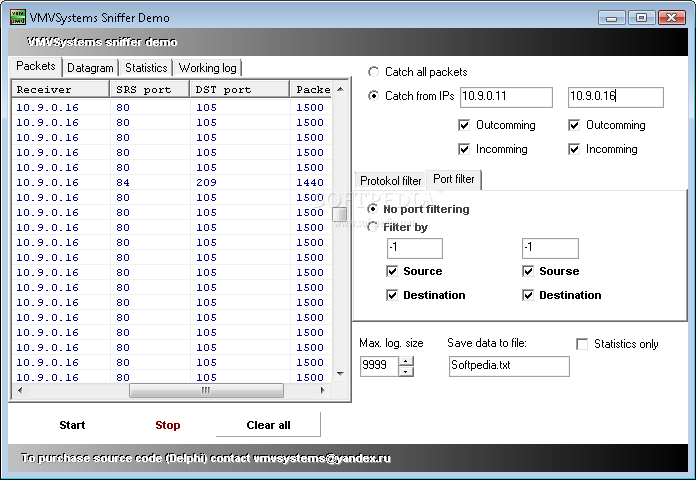Select the Port filter tab

pyautogui.click(x=454, y=179)
